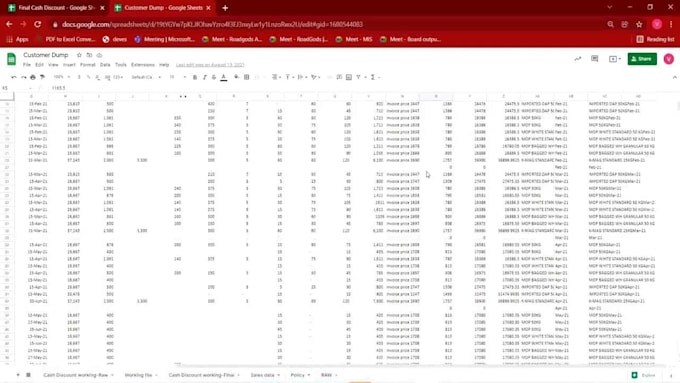This screenshot has height=383, width=680.
Task: Click the Customer Dump title field
Action: tap(46, 55)
